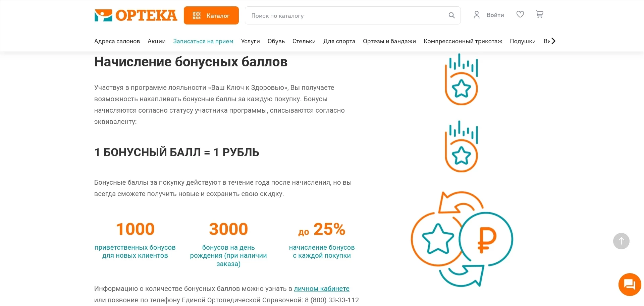Open the Для спорта category
644x306 pixels.
pos(339,41)
